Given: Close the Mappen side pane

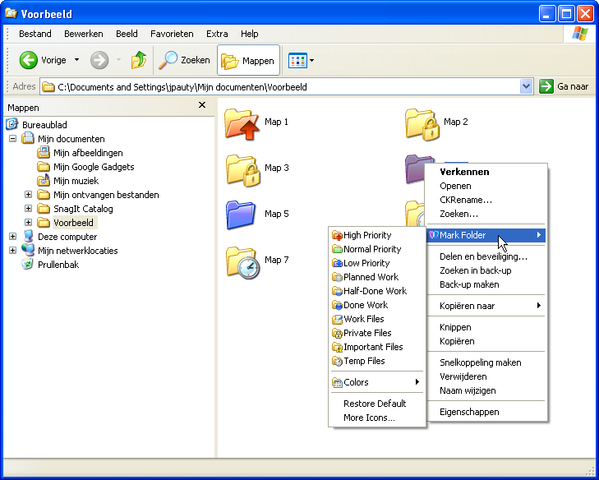Looking at the screenshot, I should point(202,105).
